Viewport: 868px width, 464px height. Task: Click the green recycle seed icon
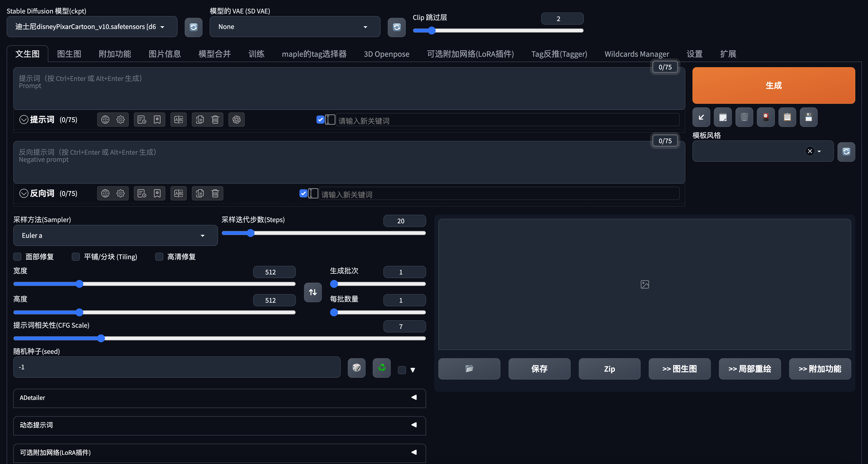point(381,368)
